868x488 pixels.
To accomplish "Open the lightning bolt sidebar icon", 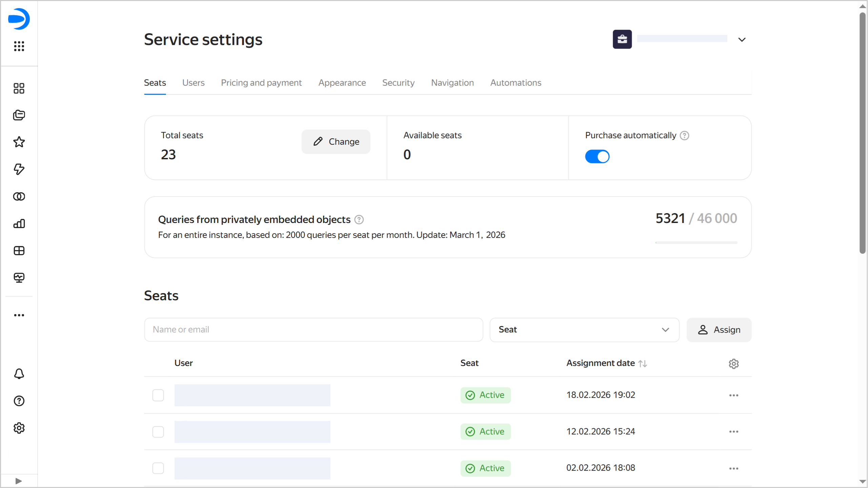I will [19, 169].
